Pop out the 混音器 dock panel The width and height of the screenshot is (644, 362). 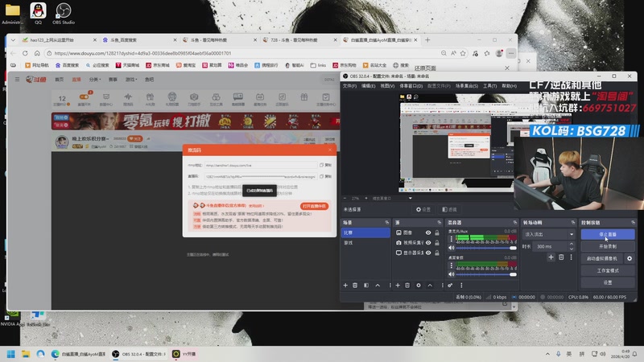[x=515, y=223]
